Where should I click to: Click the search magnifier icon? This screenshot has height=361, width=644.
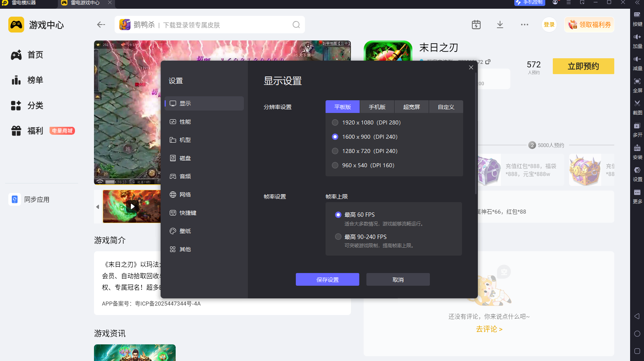pos(296,25)
